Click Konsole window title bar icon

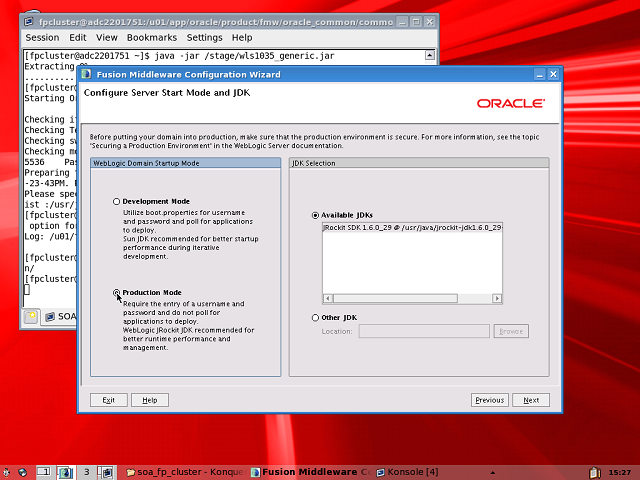pyautogui.click(x=29, y=22)
